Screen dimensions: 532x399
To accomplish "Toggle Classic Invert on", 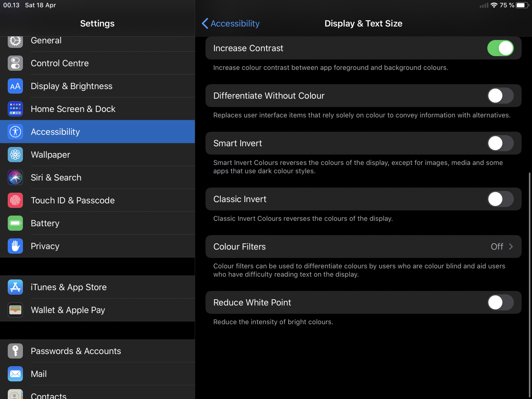I will pos(500,199).
